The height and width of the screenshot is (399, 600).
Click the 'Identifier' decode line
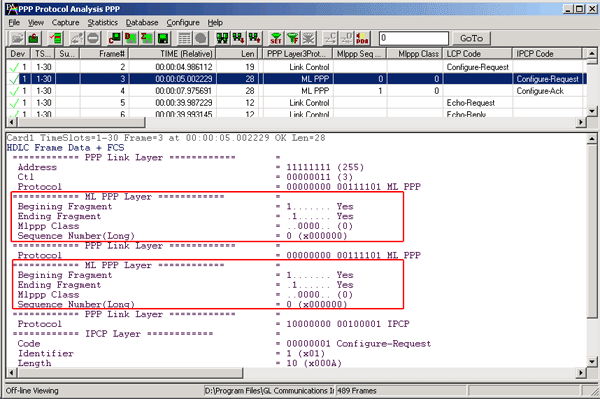point(171,353)
